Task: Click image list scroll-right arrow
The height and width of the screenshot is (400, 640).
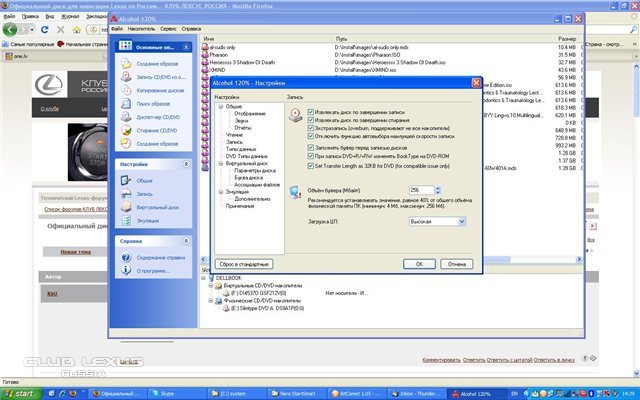Action: [x=579, y=260]
